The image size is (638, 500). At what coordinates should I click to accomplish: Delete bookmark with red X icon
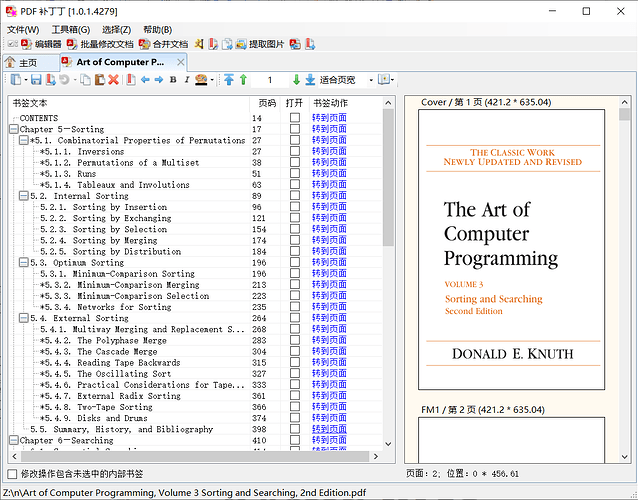pyautogui.click(x=114, y=80)
